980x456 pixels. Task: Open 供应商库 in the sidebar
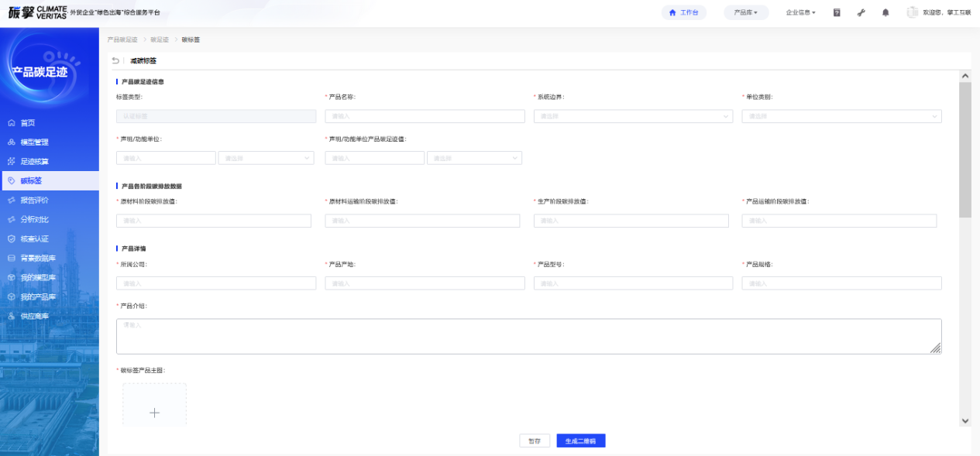coord(34,317)
